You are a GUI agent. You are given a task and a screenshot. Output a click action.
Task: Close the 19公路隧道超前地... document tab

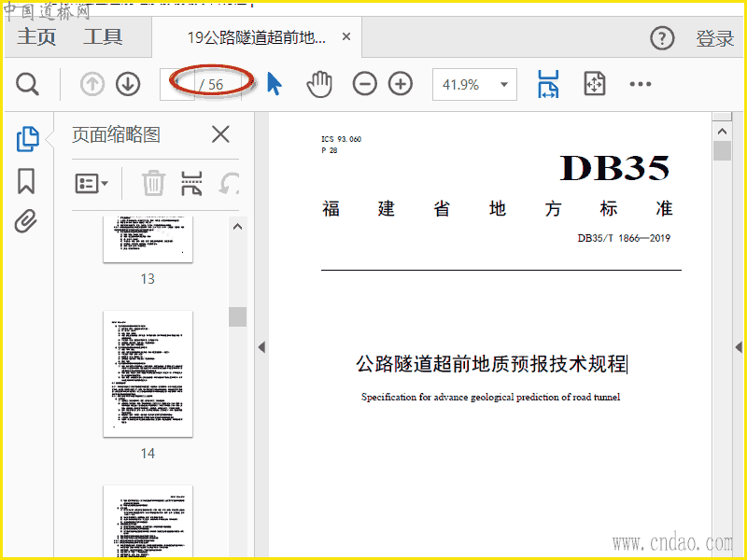click(x=346, y=36)
